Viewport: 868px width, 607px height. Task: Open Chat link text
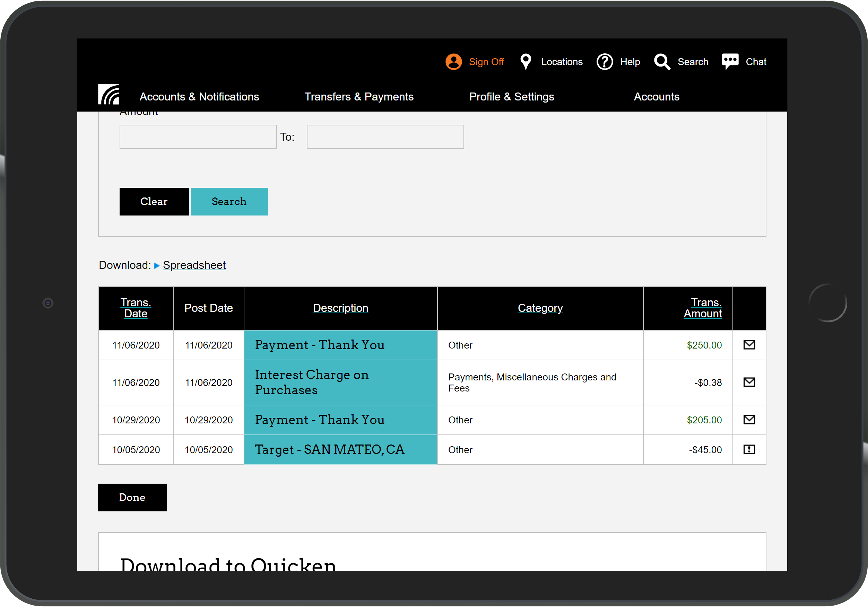pos(756,62)
